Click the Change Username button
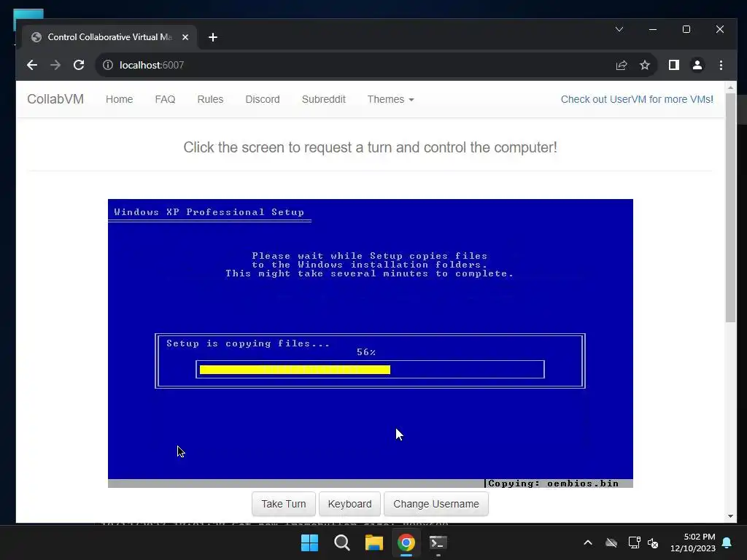The width and height of the screenshot is (747, 560). coord(436,504)
